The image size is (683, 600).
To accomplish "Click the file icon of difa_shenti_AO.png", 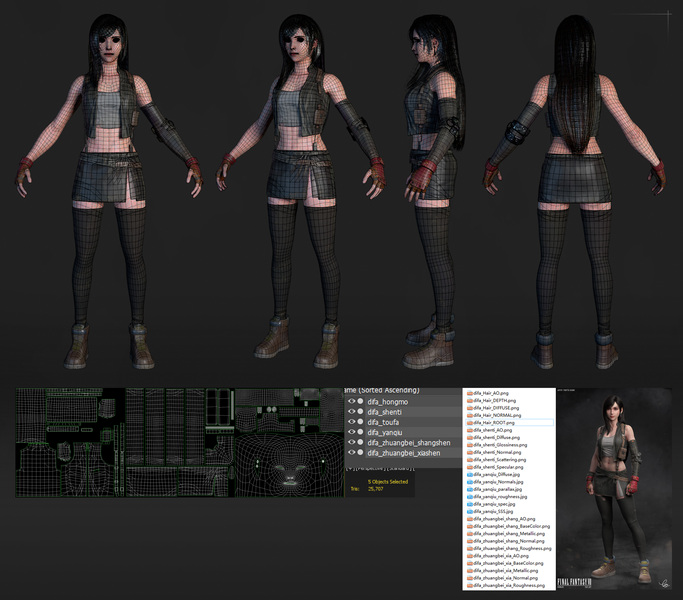I will 470,430.
